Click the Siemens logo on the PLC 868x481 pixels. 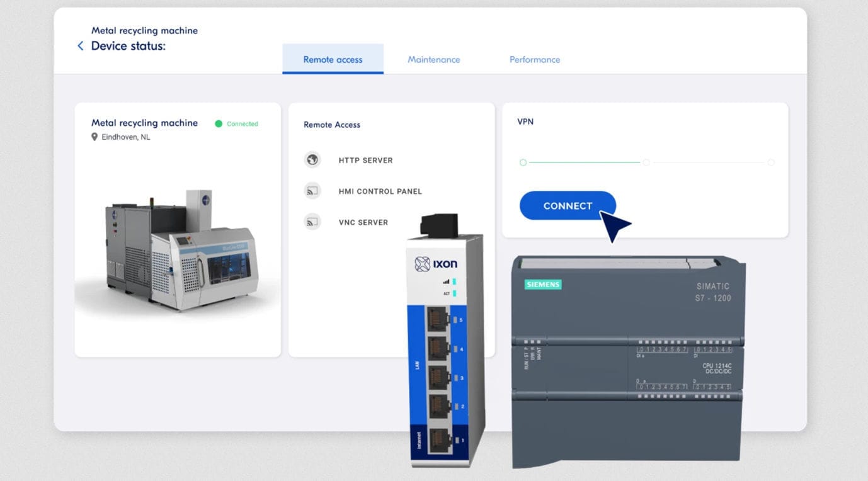(x=542, y=285)
